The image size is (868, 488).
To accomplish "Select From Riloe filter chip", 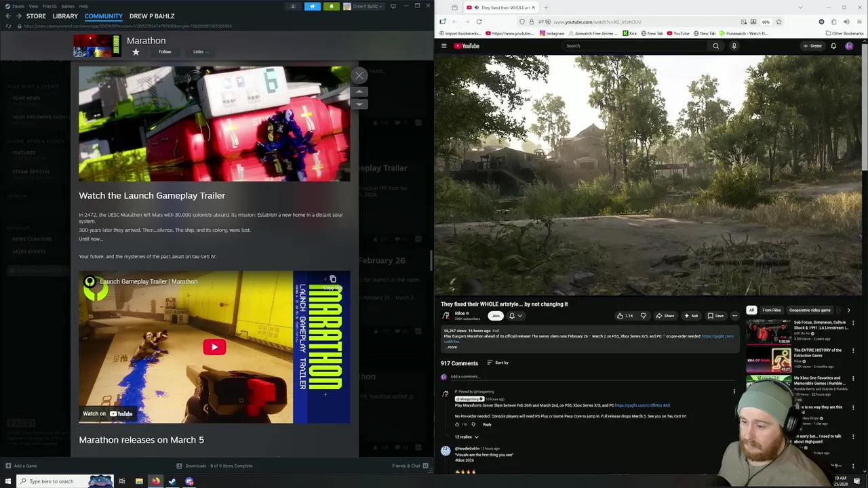I will coord(771,310).
